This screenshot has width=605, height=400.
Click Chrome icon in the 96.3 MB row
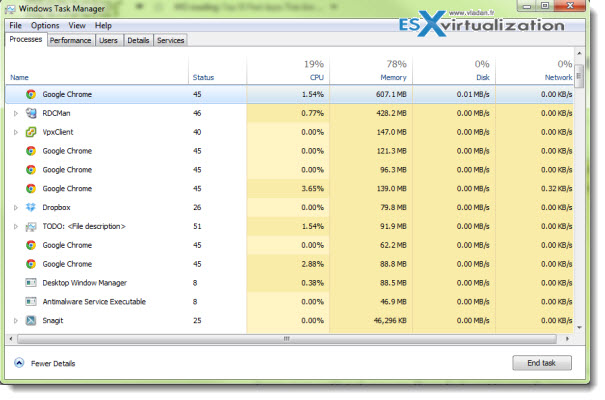coord(31,170)
